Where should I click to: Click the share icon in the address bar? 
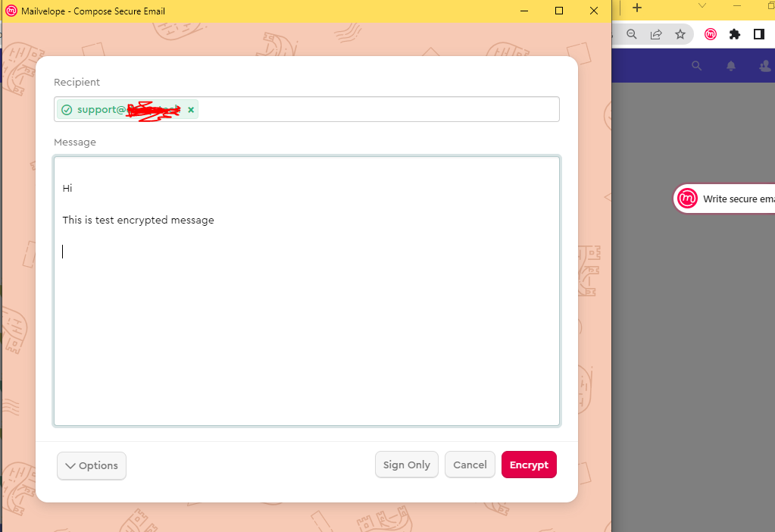(x=656, y=34)
